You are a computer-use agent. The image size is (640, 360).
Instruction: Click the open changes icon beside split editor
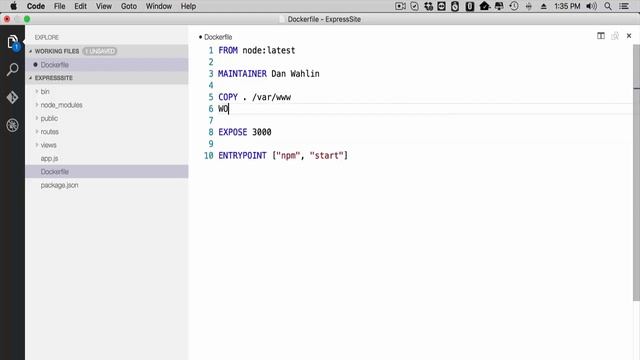615,36
